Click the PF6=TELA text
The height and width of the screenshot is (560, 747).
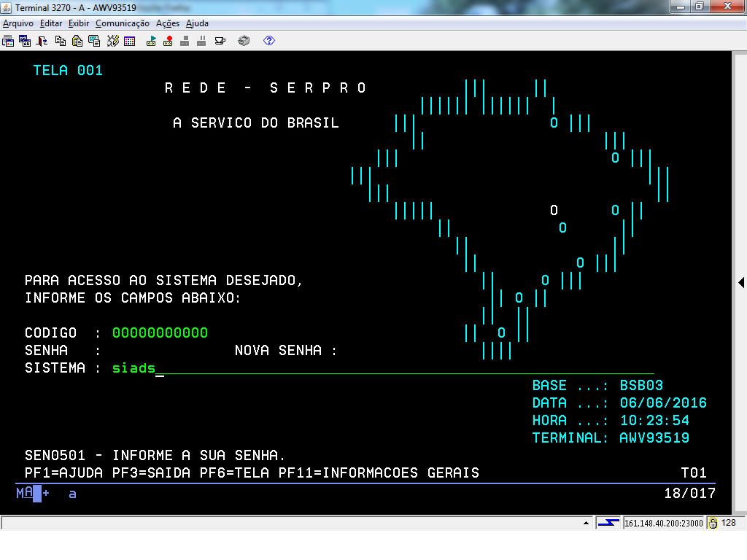[x=234, y=472]
